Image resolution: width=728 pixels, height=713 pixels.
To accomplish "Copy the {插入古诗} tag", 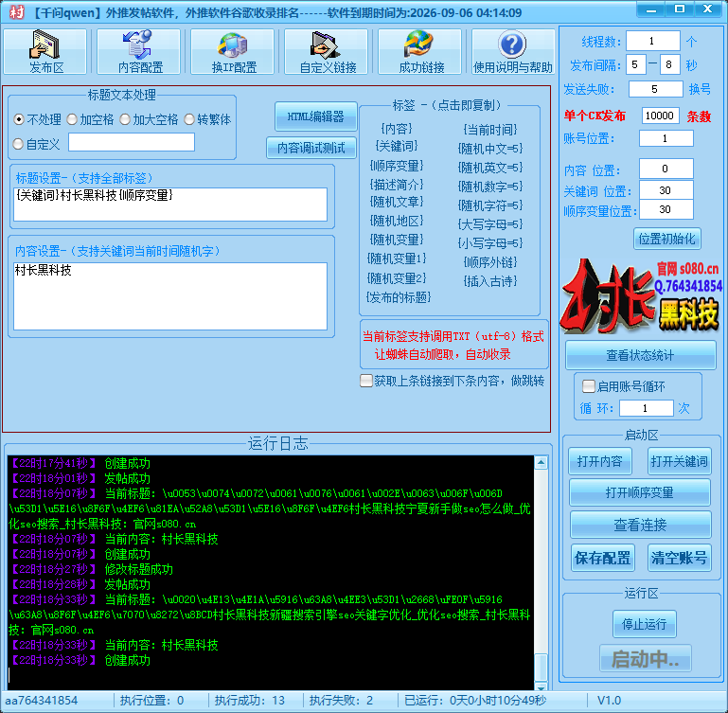I will pos(489,280).
